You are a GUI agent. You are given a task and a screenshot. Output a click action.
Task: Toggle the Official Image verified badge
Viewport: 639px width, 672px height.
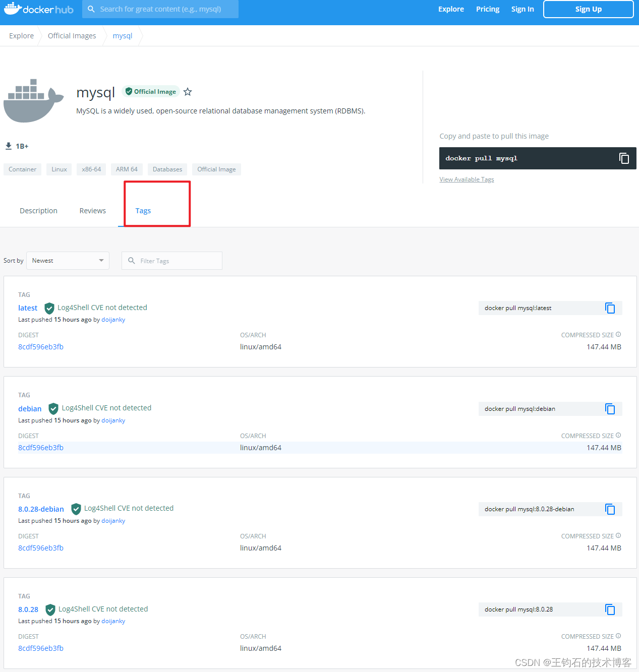(x=150, y=91)
